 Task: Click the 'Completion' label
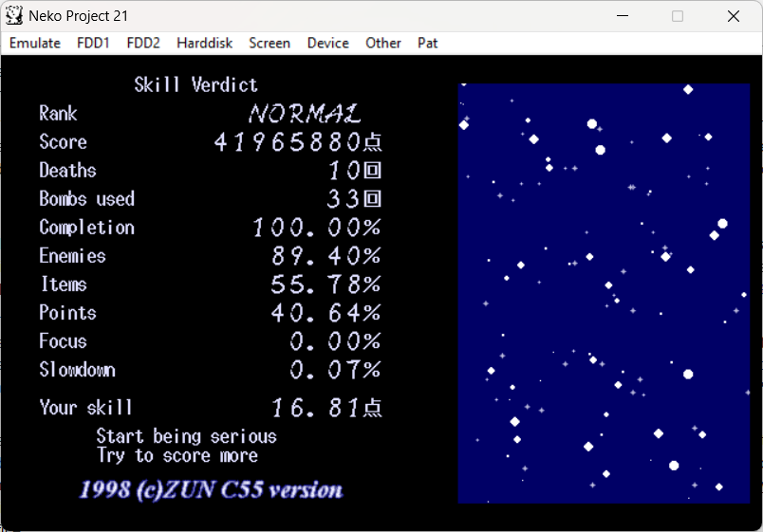tap(86, 227)
